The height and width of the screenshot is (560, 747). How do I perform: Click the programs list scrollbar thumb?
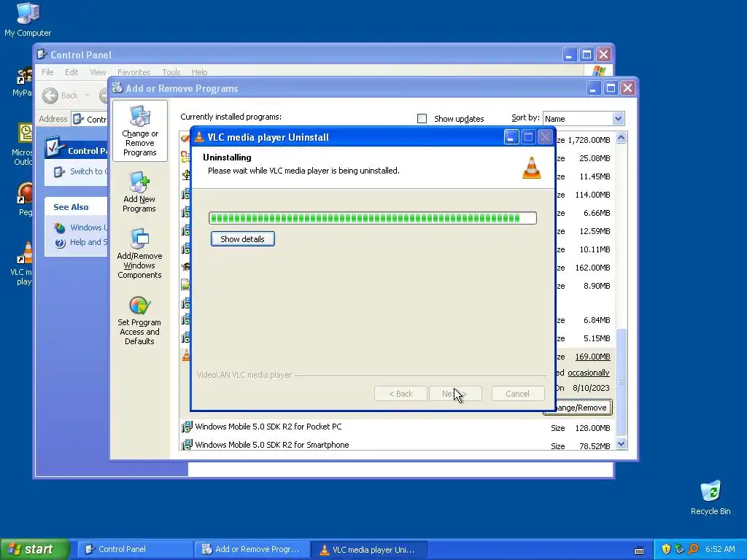(621, 381)
